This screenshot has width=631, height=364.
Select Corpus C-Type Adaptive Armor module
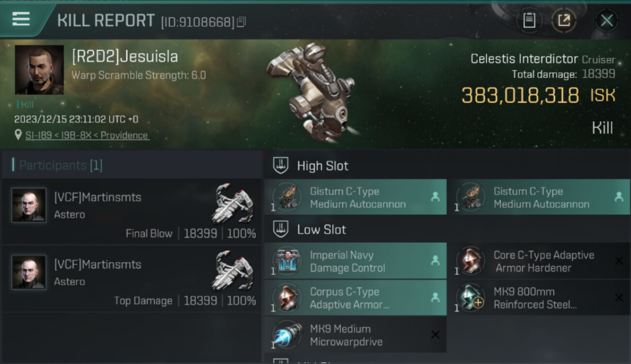pyautogui.click(x=355, y=298)
